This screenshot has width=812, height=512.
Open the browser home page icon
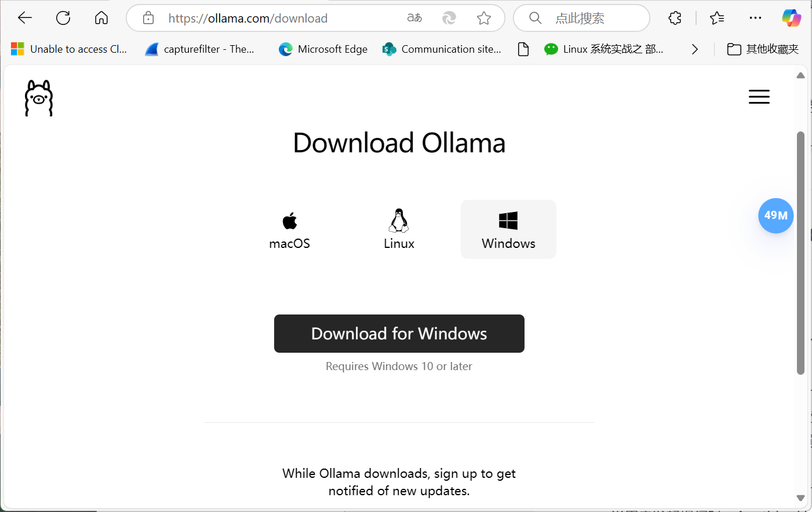coord(101,18)
